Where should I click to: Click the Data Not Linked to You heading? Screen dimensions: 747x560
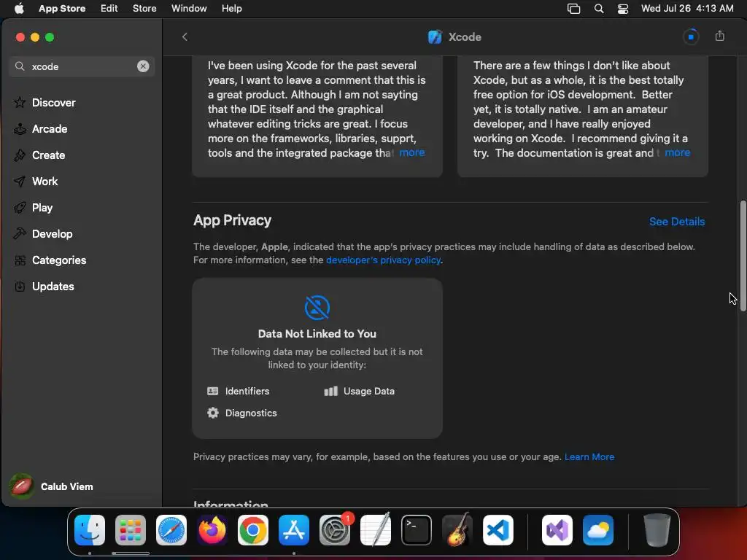point(317,334)
